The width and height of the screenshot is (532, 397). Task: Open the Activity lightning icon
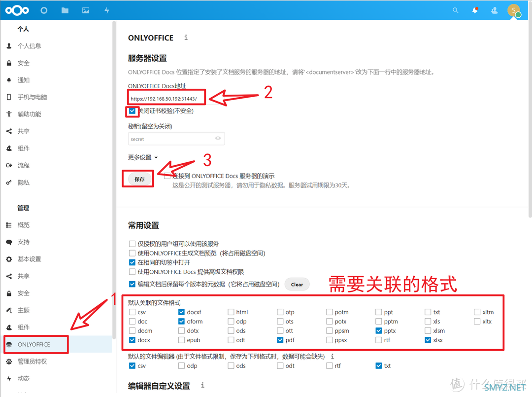pyautogui.click(x=107, y=10)
